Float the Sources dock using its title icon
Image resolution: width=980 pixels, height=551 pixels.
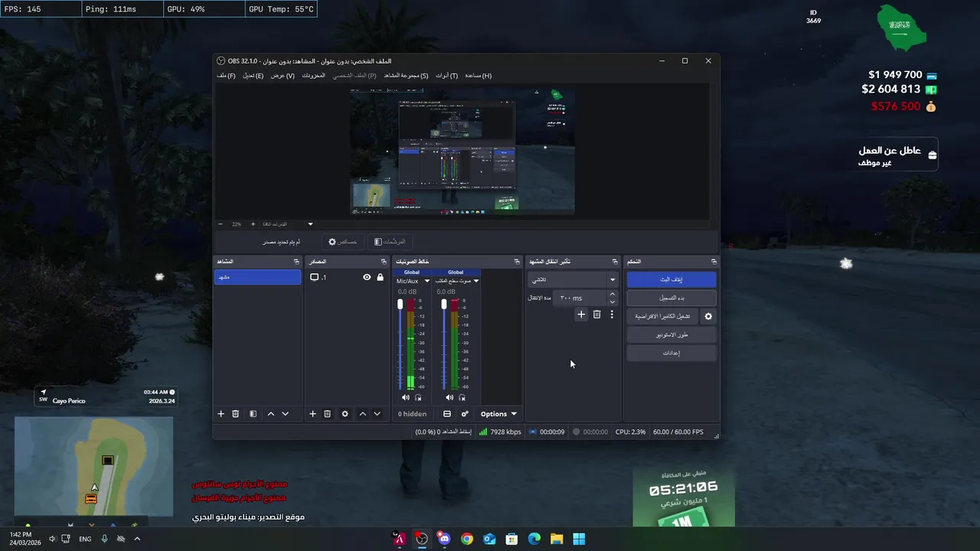[384, 262]
